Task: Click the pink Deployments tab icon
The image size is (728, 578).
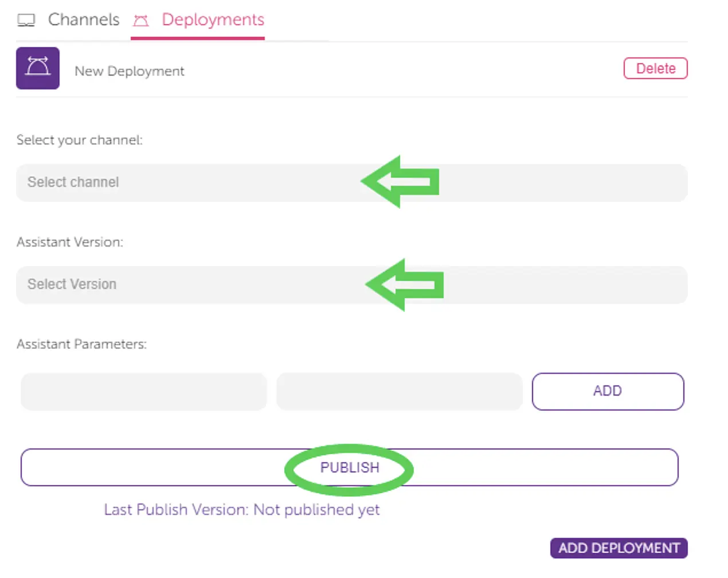Action: pos(140,21)
